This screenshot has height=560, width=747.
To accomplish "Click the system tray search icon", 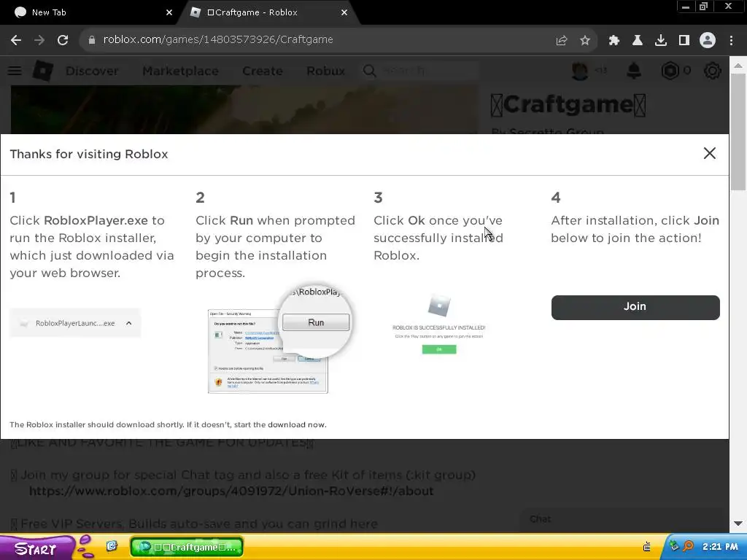I will tap(689, 546).
